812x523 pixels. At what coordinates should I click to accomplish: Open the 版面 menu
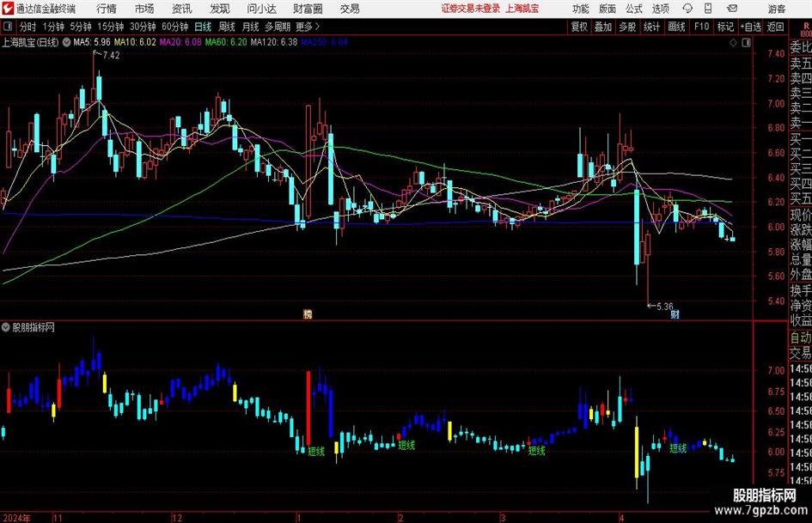pos(607,9)
